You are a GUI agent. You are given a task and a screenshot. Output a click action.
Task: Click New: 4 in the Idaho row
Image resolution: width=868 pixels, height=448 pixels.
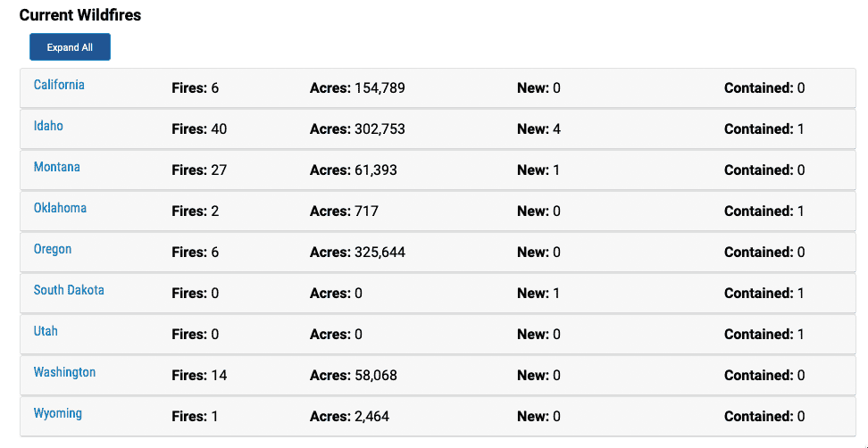coord(538,129)
